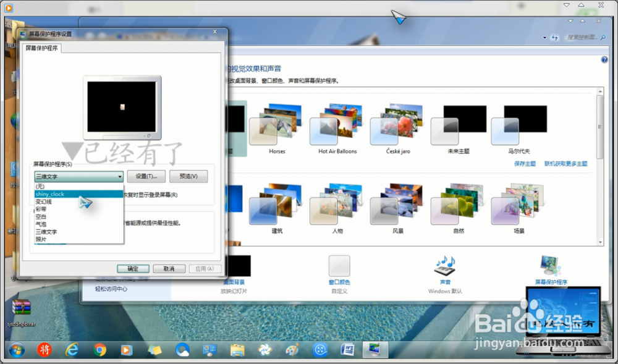Switch to Personalization taskbar window

[375, 349]
